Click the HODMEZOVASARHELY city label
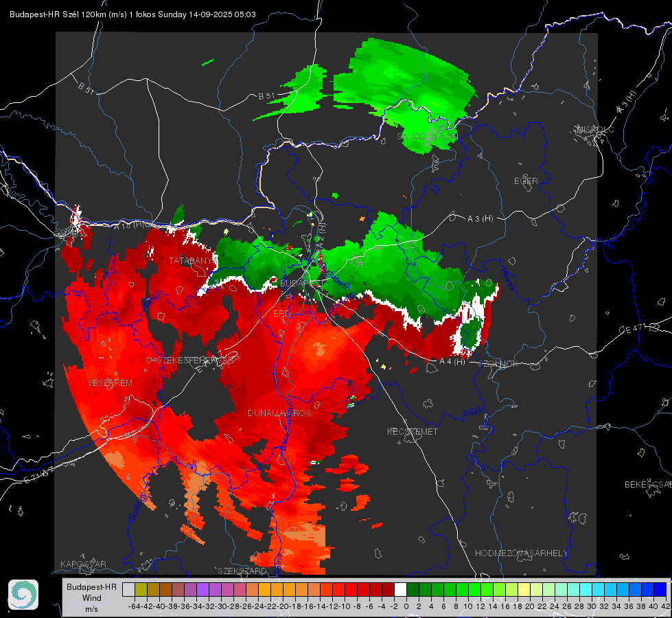This screenshot has height=618, width=672. click(521, 553)
